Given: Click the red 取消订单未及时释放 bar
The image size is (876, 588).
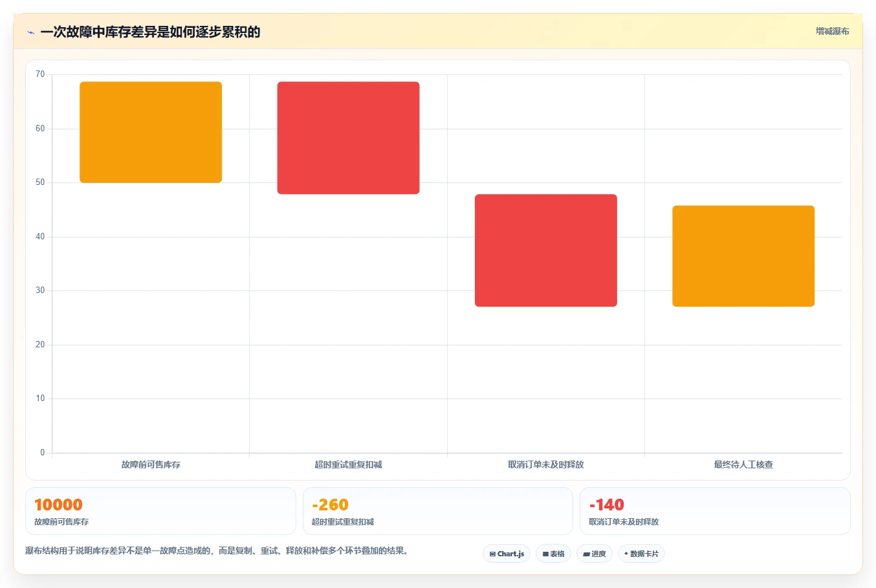Looking at the screenshot, I should coord(546,250).
